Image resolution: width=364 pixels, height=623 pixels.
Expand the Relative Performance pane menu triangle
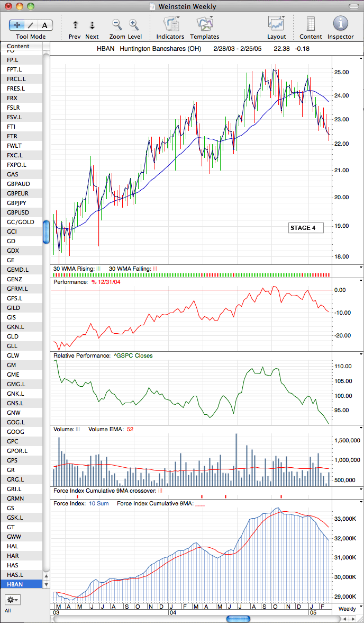360,354
